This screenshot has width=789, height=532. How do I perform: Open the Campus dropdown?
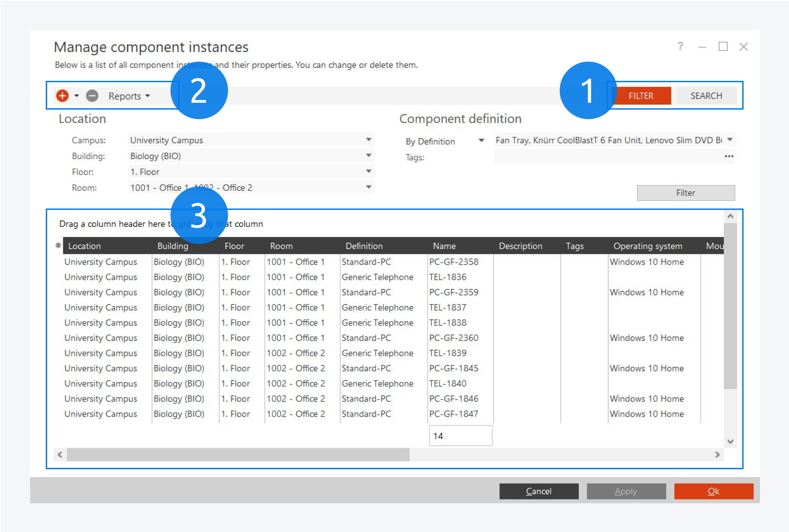[369, 139]
